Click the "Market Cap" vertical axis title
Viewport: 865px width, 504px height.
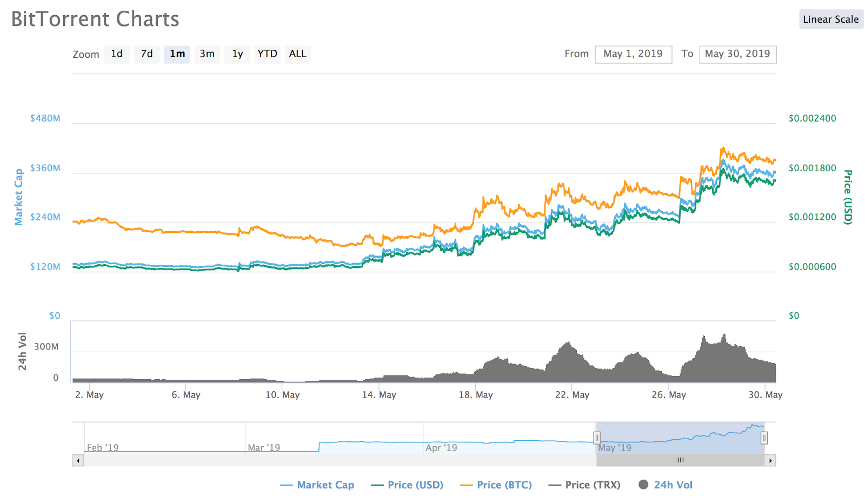point(19,197)
